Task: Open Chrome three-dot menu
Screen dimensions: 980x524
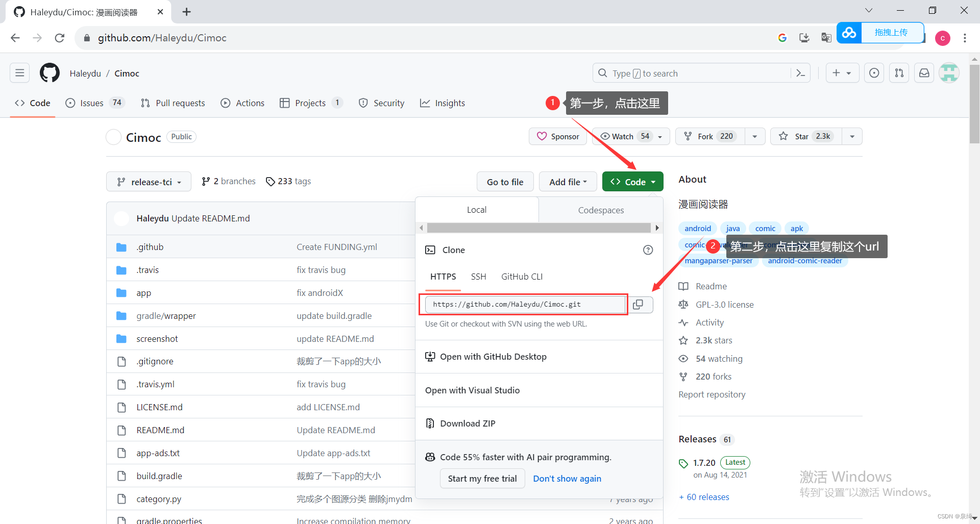Action: tap(965, 38)
